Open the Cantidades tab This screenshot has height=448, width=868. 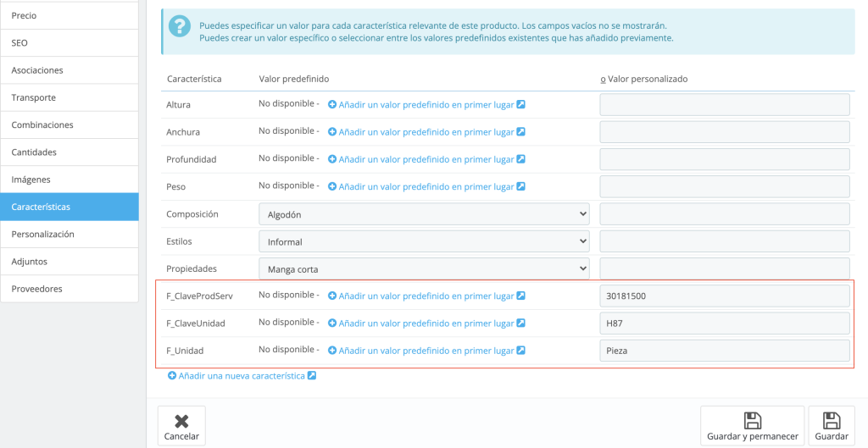click(x=70, y=152)
